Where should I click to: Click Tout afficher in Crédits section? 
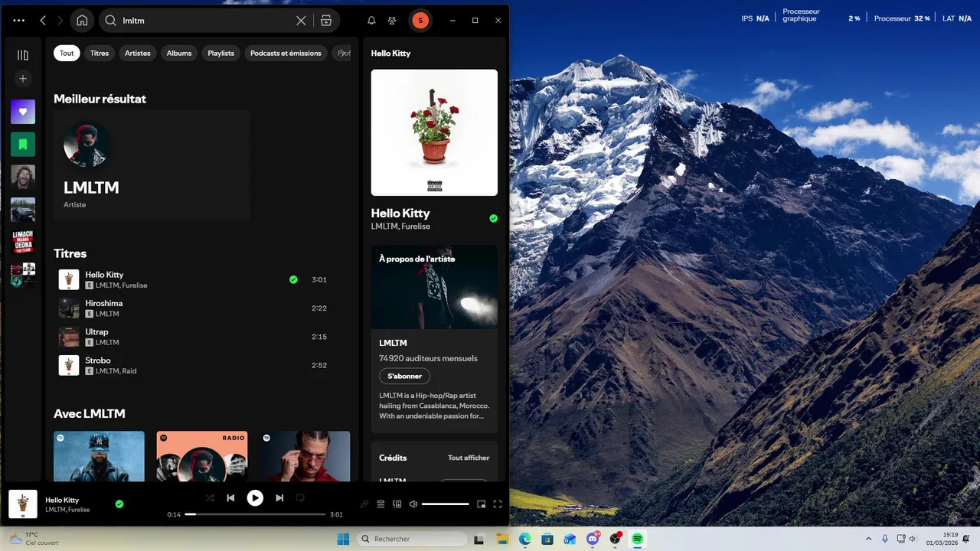(469, 458)
